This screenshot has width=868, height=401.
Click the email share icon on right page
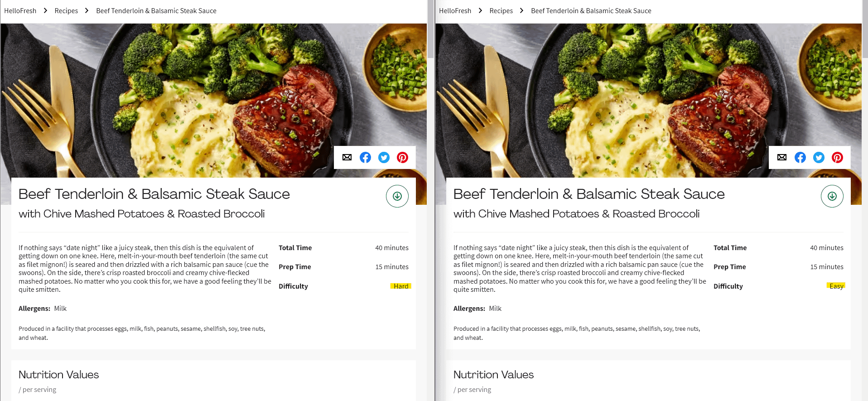pyautogui.click(x=782, y=157)
